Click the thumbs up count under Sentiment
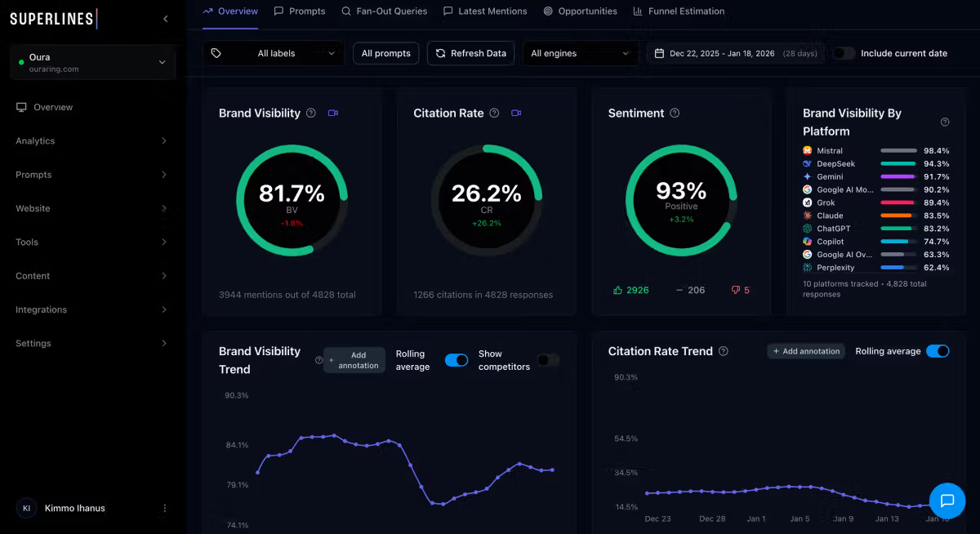The height and width of the screenshot is (534, 980). pyautogui.click(x=630, y=290)
